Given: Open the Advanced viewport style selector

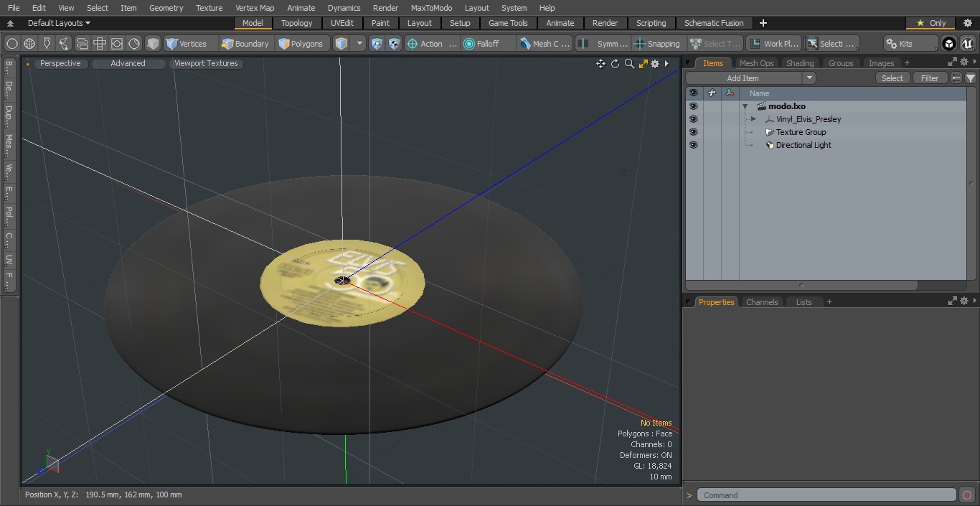Looking at the screenshot, I should pyautogui.click(x=128, y=63).
